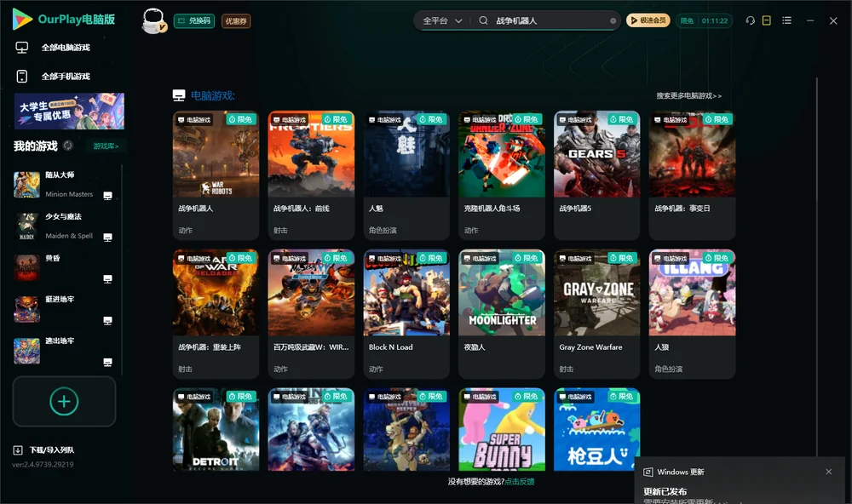Image resolution: width=852 pixels, height=504 pixels.
Task: Click the plus button to add a game
Action: (x=64, y=401)
